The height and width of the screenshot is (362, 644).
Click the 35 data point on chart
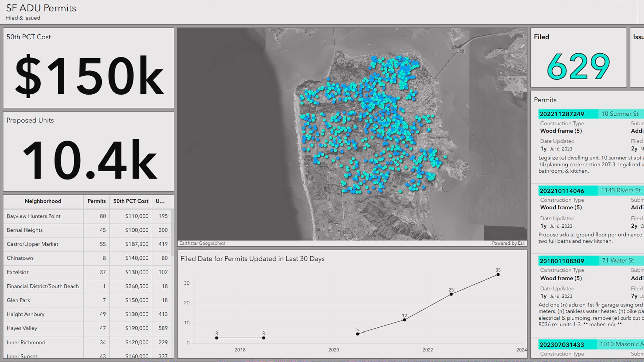coord(498,275)
